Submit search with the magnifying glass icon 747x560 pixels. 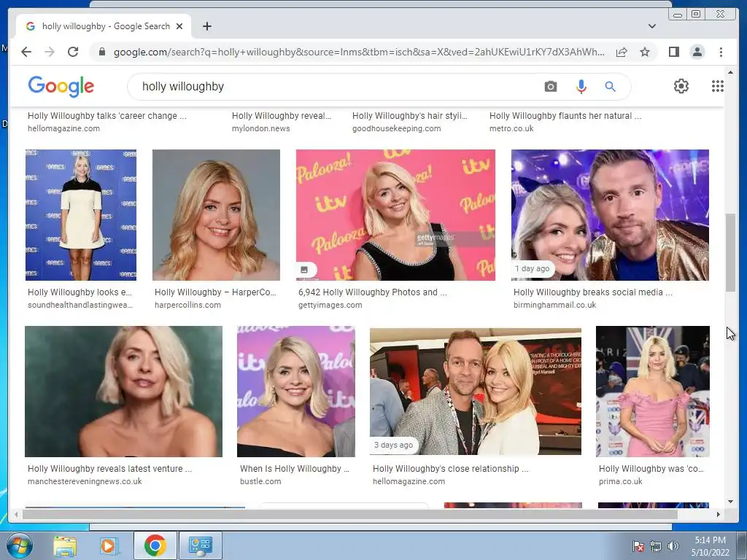[x=611, y=87]
